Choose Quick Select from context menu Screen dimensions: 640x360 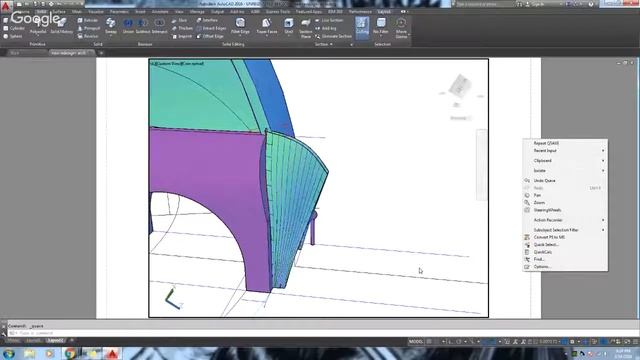[565, 244]
